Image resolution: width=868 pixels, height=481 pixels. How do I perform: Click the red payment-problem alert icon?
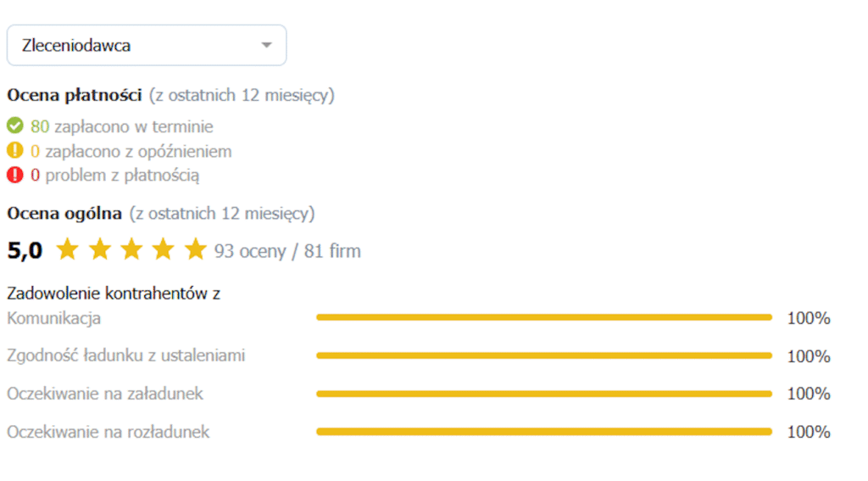14,176
